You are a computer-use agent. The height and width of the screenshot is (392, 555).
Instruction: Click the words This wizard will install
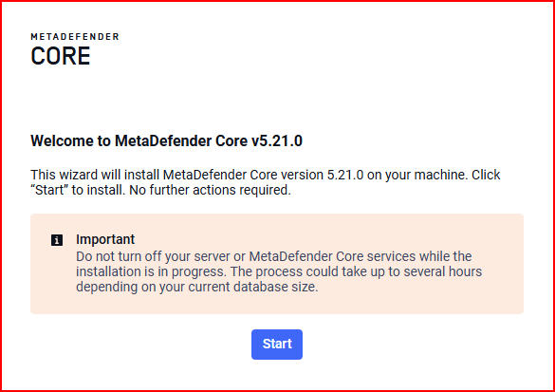(95, 175)
